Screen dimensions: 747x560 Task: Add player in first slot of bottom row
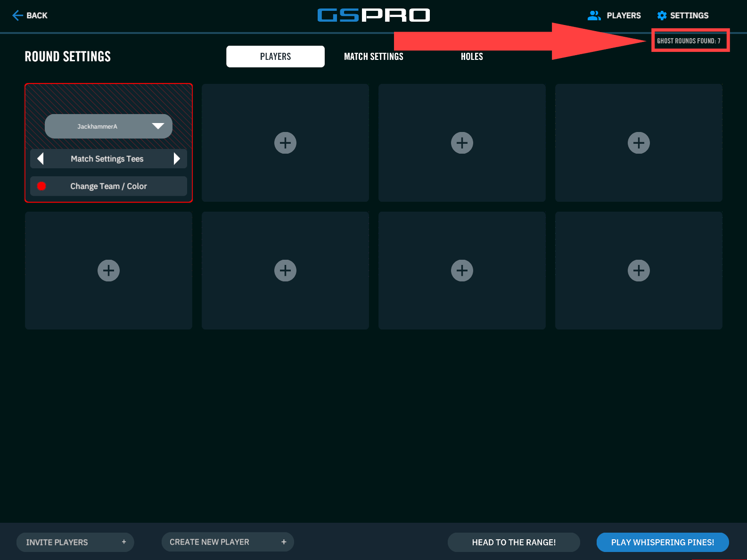[108, 271]
